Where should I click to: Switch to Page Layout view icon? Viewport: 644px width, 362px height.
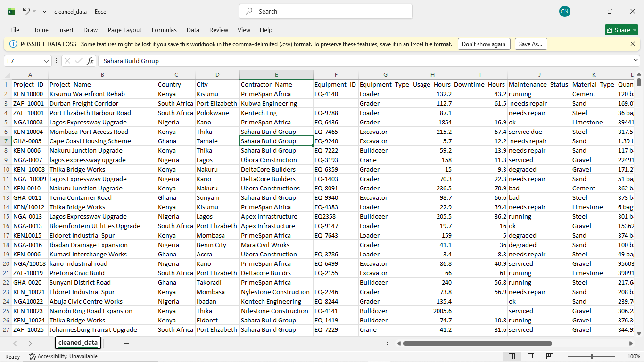click(531, 356)
